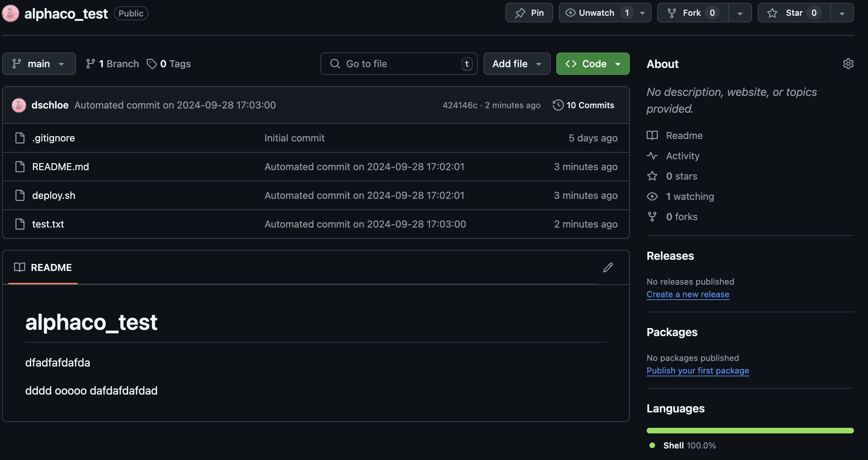Click the alphaco_test README heading

(91, 322)
